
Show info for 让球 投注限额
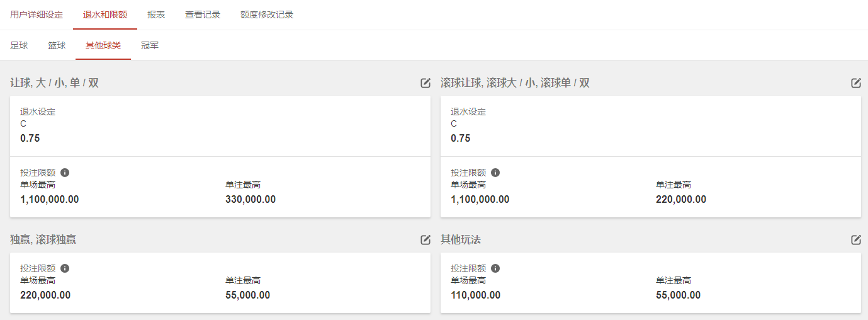65,173
